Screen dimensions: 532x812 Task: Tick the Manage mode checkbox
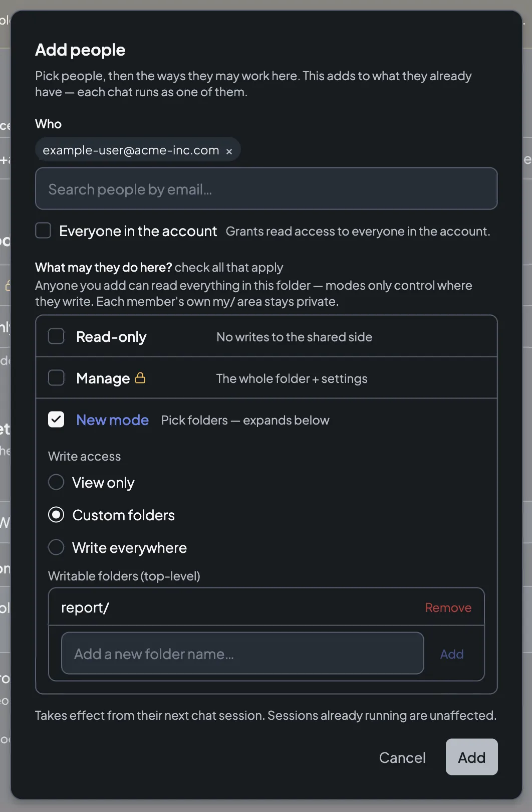point(56,378)
